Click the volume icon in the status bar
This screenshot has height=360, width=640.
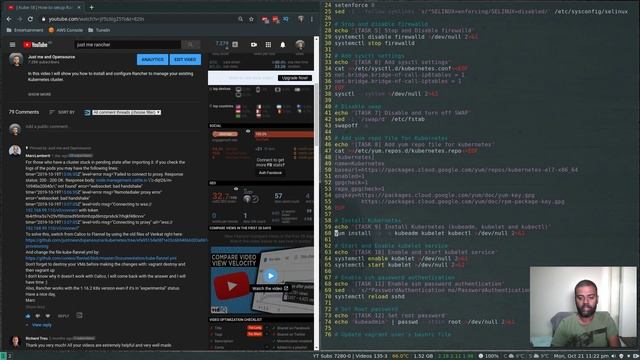[x=613, y=356]
